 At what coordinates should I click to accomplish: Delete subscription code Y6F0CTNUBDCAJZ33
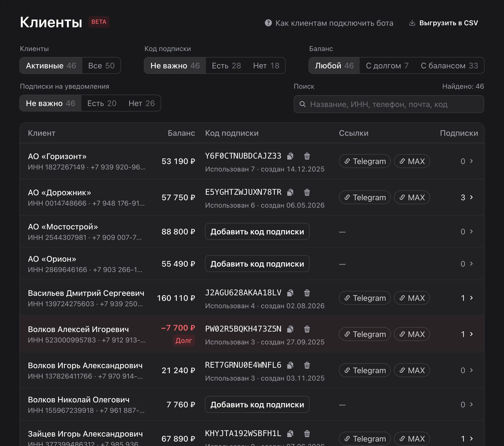[307, 156]
